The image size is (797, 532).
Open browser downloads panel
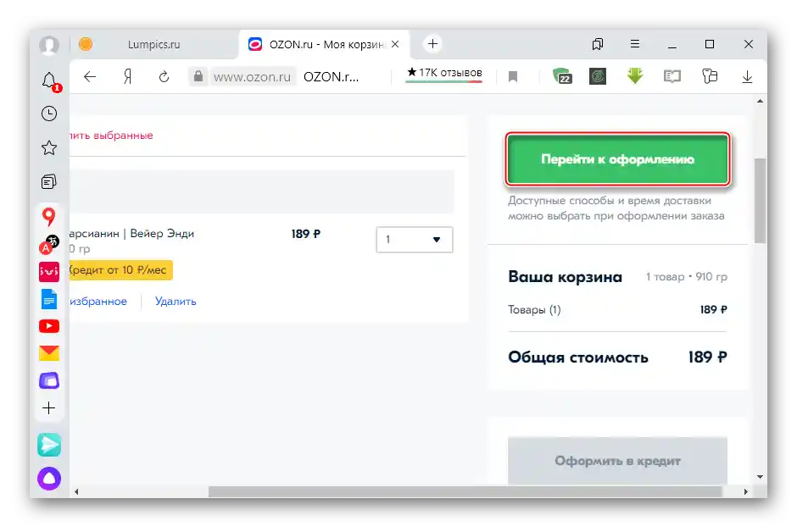click(x=747, y=76)
